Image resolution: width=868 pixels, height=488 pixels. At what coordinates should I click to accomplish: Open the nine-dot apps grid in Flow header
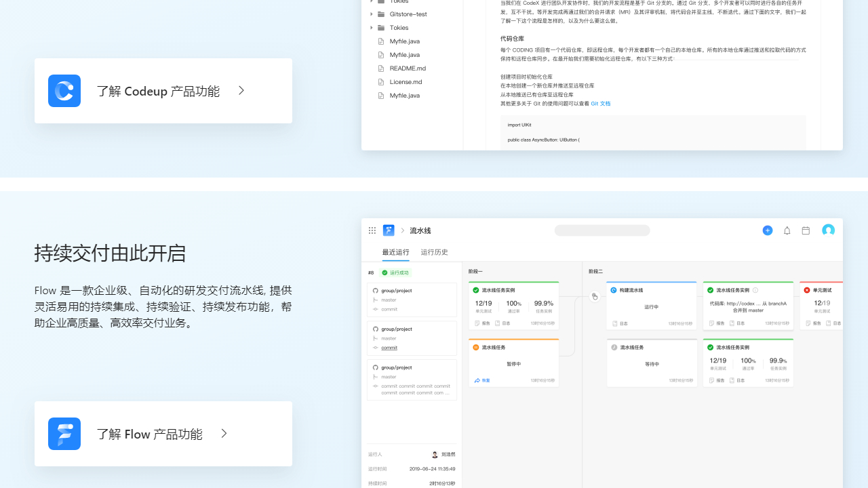pos(372,230)
